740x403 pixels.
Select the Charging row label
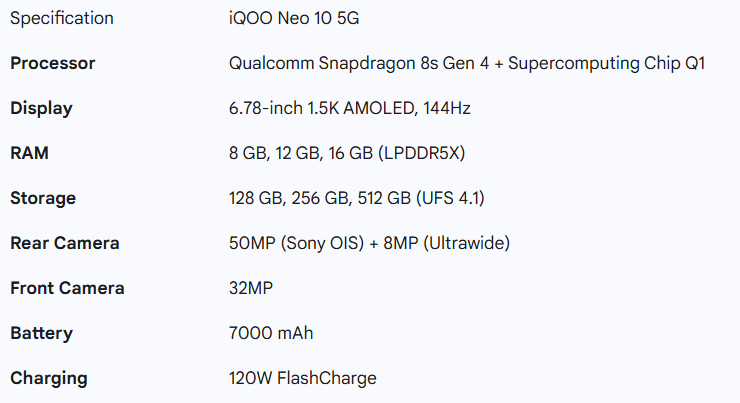point(49,378)
